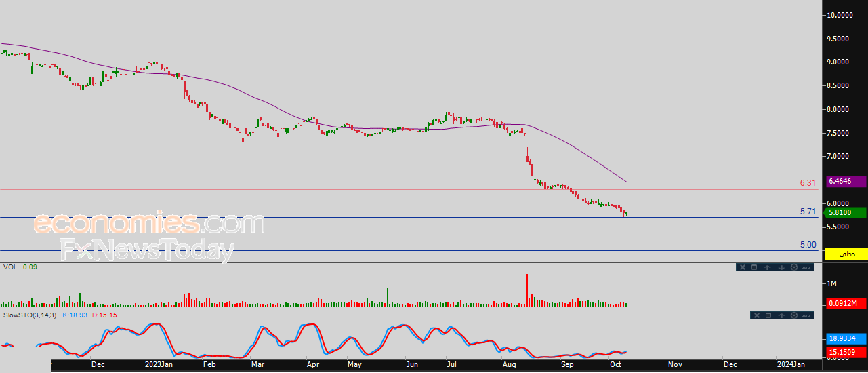Open SlowSTO panel settings gear

(793, 315)
